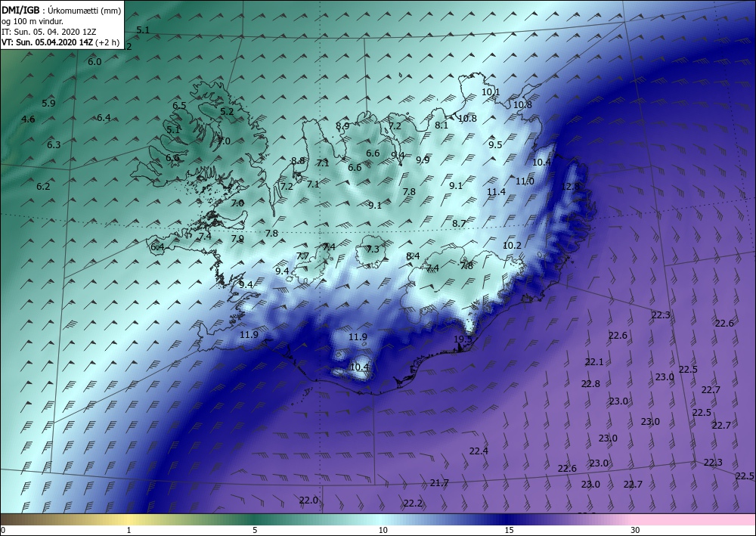This screenshot has height=536, width=756.
Task: Select the "IT: Sun. 05. 04. 2020 12Z" line
Action: pyautogui.click(x=48, y=32)
